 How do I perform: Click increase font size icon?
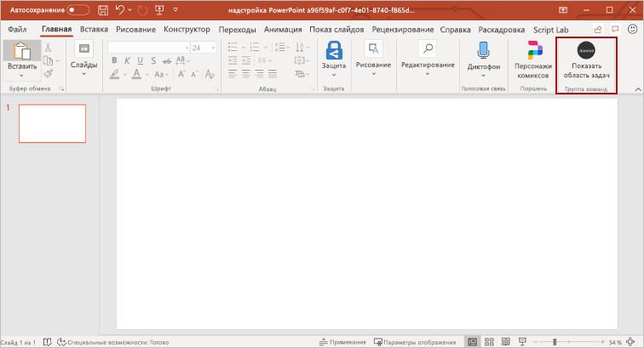click(181, 74)
